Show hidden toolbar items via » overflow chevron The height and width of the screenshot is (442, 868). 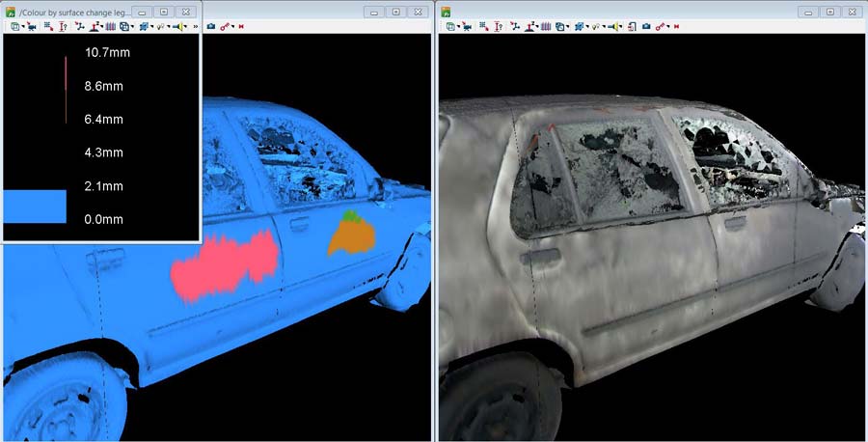(196, 27)
